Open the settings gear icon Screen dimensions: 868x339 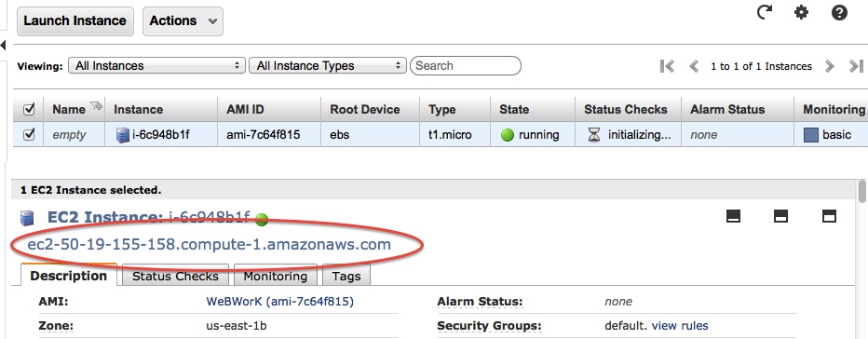pyautogui.click(x=801, y=12)
